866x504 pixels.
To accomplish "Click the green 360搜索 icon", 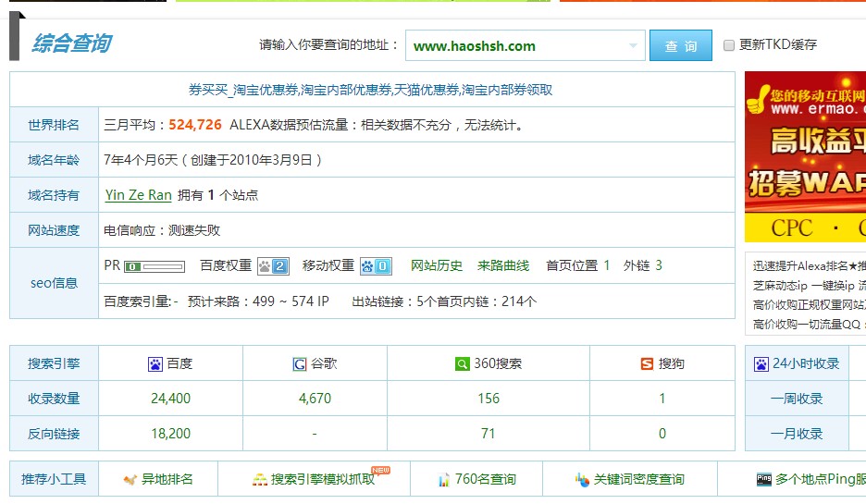I will point(463,363).
